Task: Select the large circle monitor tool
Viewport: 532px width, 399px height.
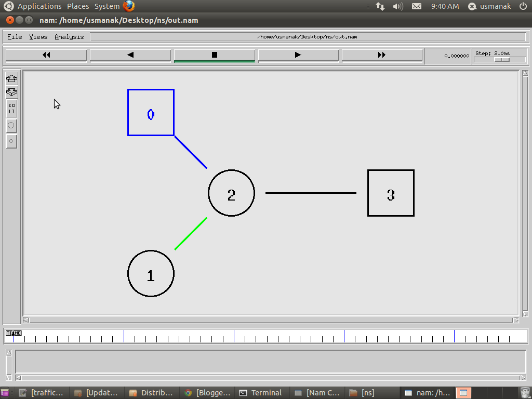Action: point(11,125)
